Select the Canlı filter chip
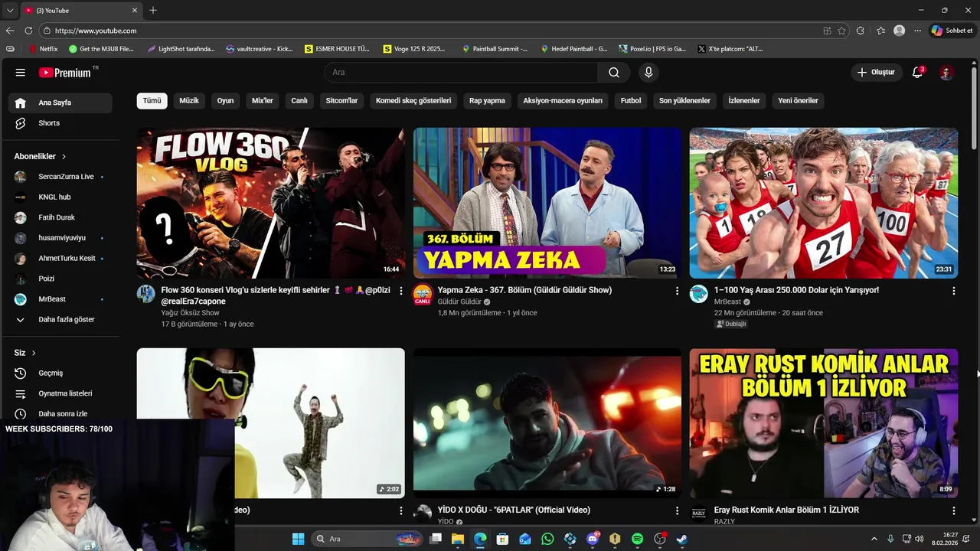This screenshot has width=980, height=551. [299, 101]
